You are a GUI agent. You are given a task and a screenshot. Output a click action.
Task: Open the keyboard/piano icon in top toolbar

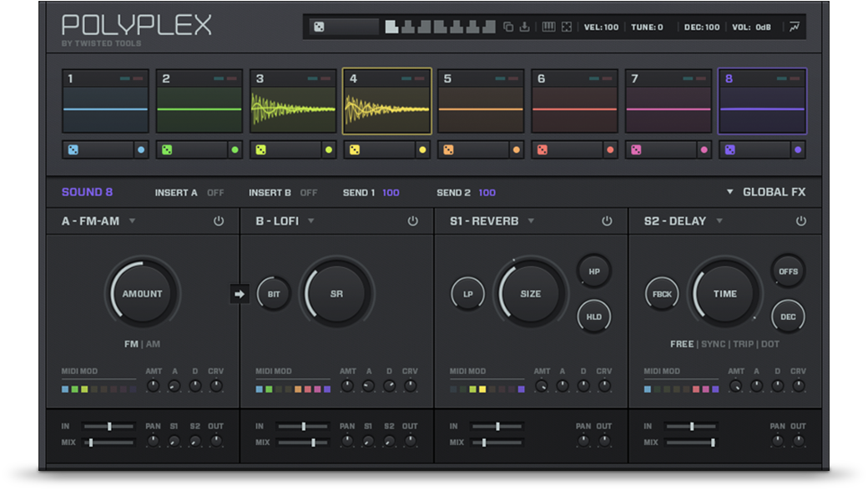point(548,27)
